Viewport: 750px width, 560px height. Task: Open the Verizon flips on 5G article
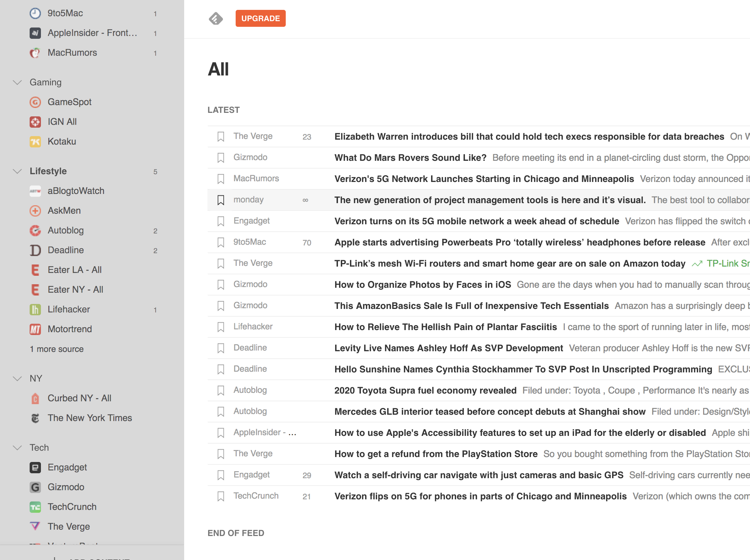tap(480, 496)
